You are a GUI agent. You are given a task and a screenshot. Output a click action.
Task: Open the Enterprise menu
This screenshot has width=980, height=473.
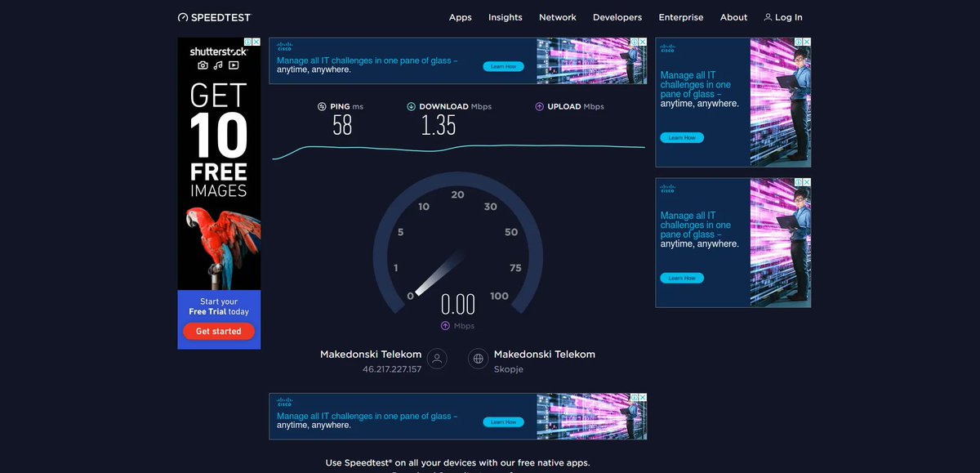tap(681, 17)
